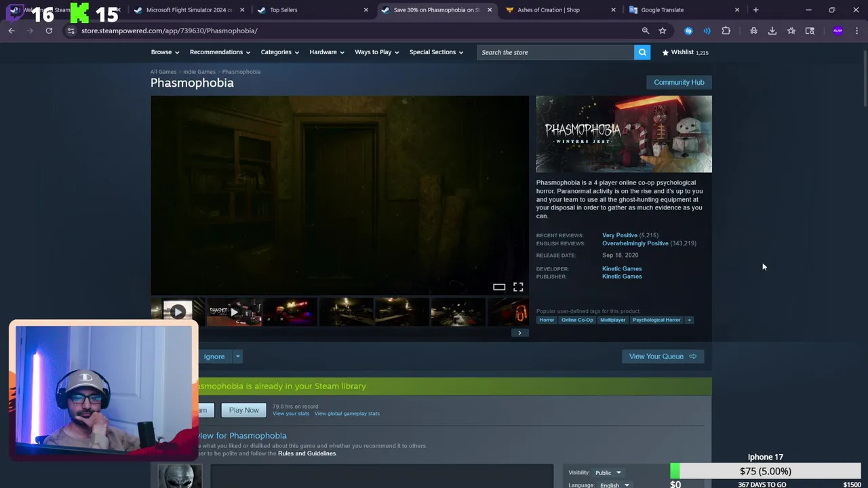The width and height of the screenshot is (868, 488).
Task: Enter fullscreen on the video player
Action: click(518, 287)
